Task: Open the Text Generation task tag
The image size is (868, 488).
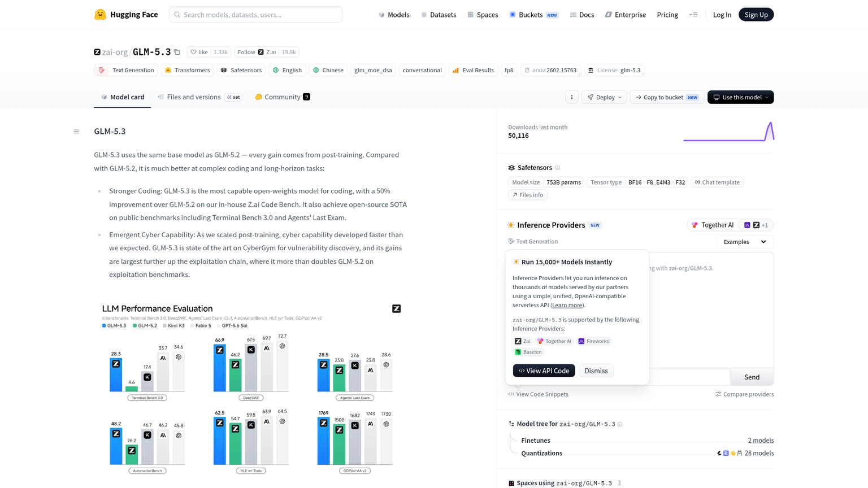Action: (125, 70)
